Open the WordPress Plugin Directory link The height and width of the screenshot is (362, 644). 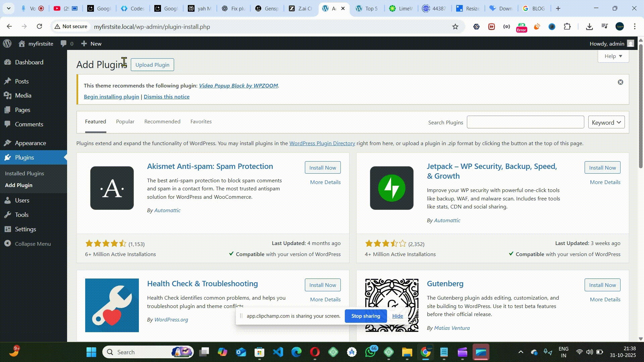tap(322, 143)
